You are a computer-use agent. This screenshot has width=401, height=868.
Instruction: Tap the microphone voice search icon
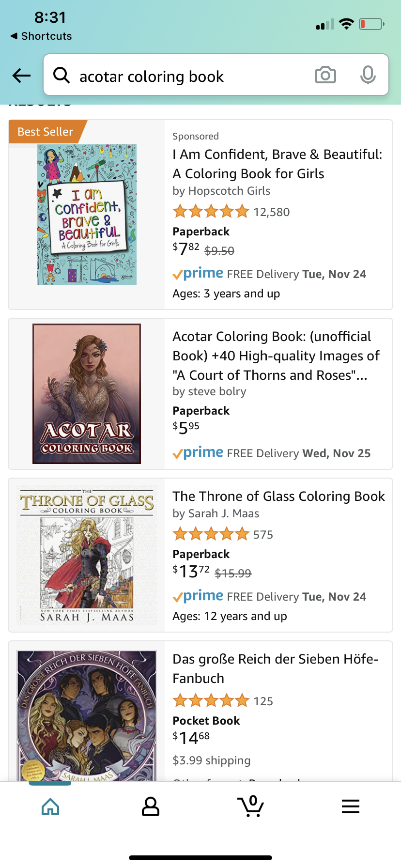tap(368, 75)
